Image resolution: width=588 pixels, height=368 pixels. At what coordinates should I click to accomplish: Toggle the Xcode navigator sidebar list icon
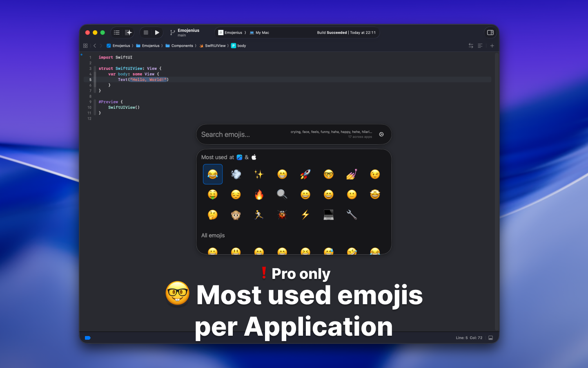coord(117,32)
